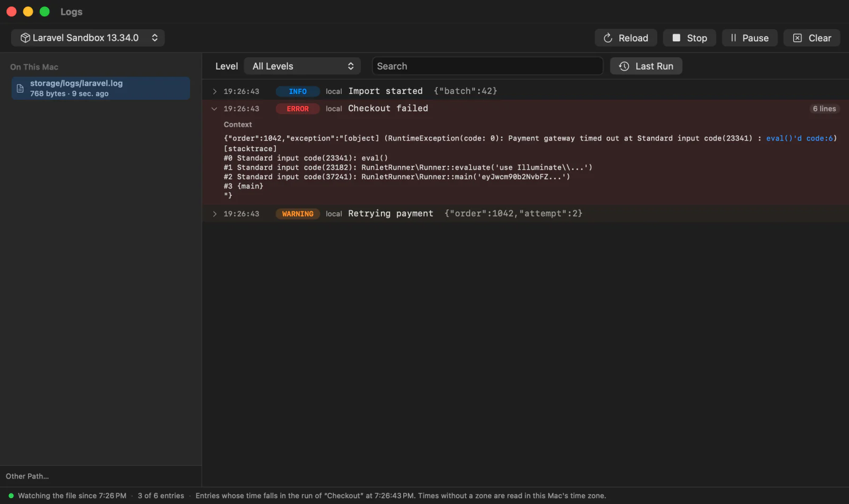
Task: Pause the log stream
Action: (x=749, y=38)
